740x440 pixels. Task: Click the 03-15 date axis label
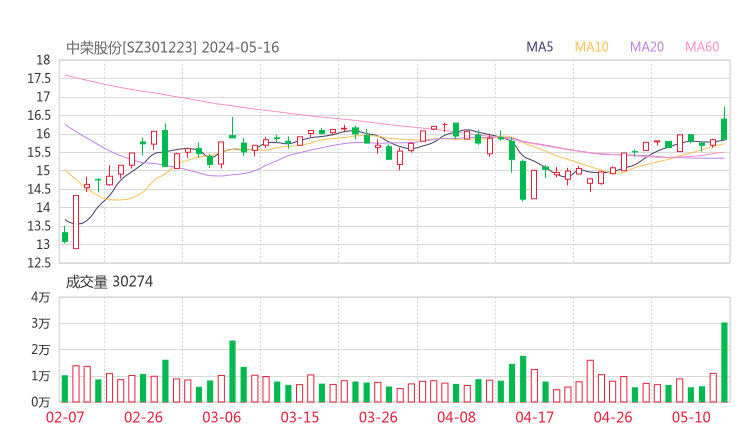click(x=300, y=417)
